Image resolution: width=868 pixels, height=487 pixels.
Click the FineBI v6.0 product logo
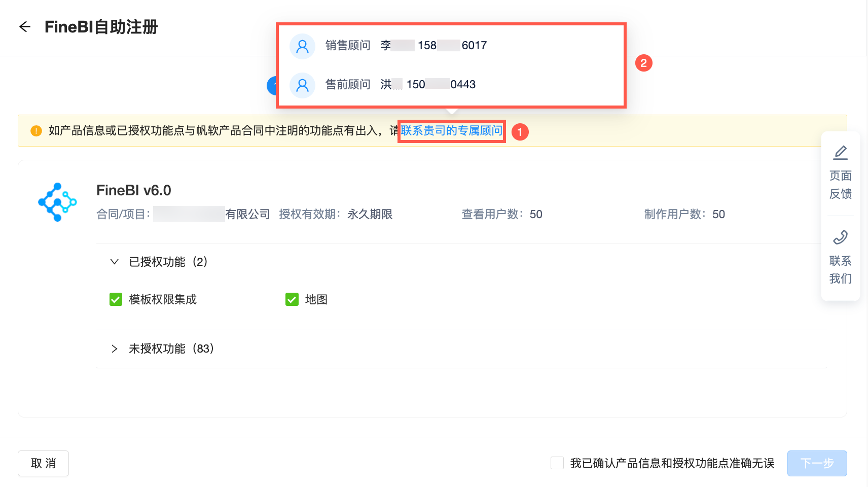point(57,202)
